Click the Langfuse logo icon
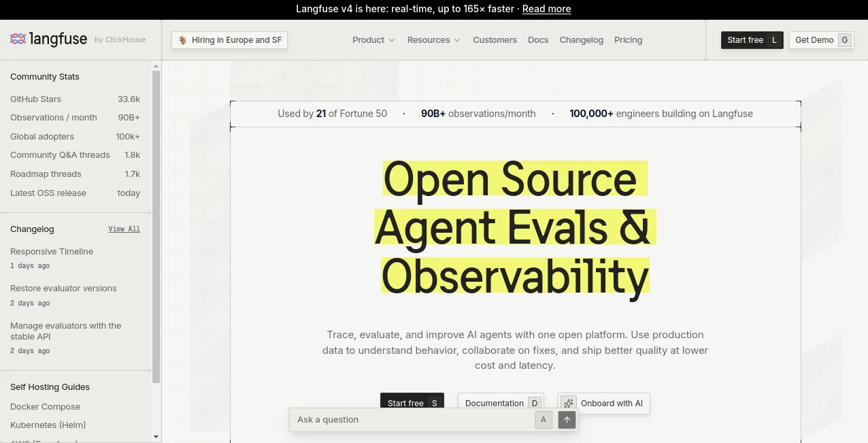 (x=18, y=39)
